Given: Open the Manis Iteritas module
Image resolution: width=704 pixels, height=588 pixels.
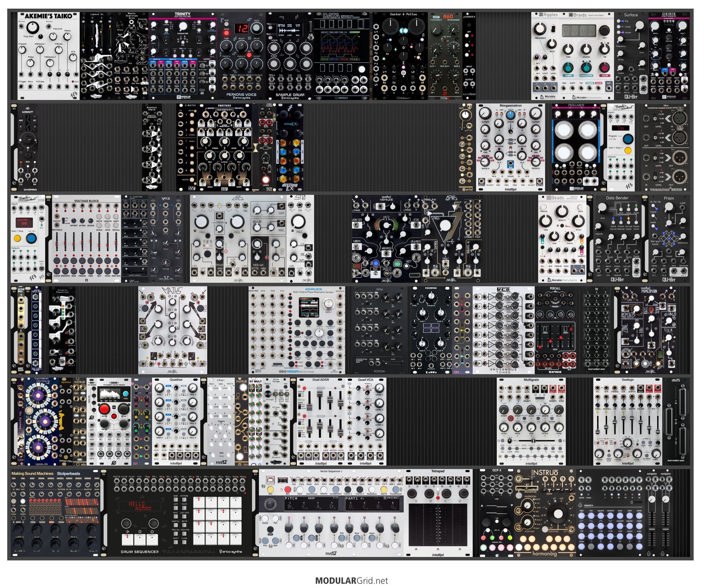Looking at the screenshot, I should (131, 56).
